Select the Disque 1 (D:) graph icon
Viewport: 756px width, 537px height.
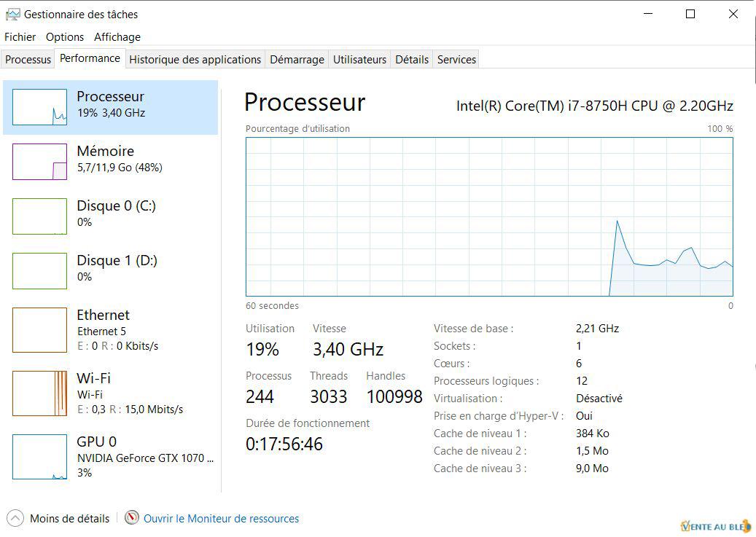pyautogui.click(x=39, y=271)
